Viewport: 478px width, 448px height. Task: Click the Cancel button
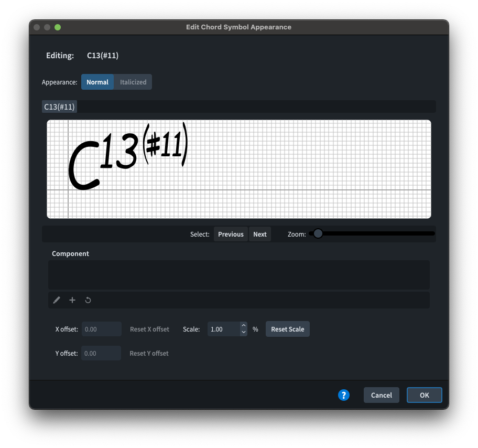coord(382,395)
